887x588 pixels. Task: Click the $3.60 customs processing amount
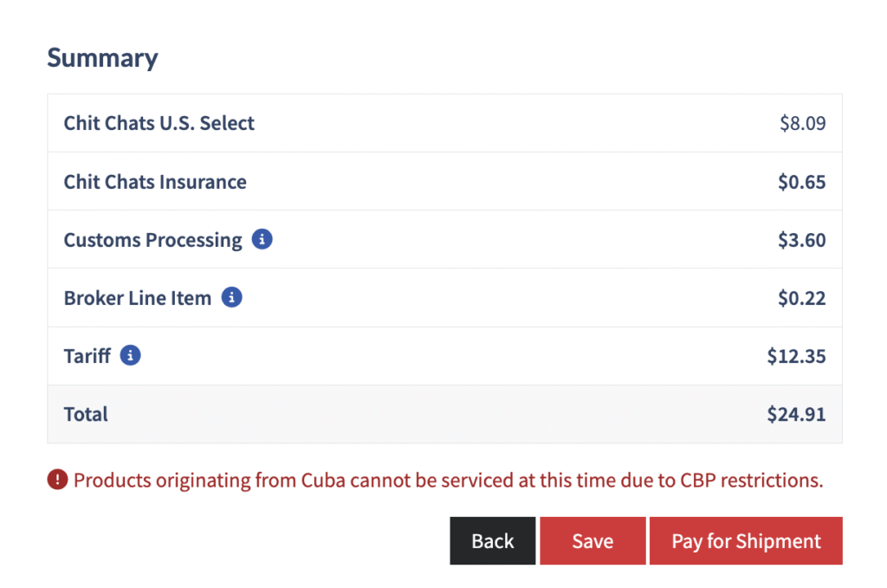(x=801, y=240)
